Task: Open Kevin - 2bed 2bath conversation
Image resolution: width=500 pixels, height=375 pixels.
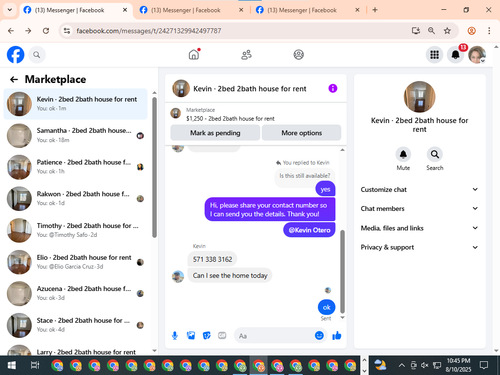Action: point(76,104)
